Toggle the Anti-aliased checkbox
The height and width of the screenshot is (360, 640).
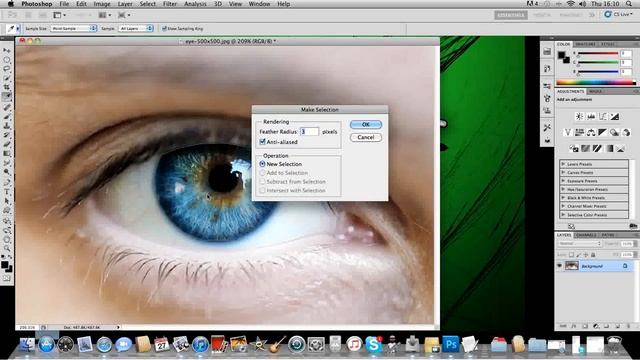coord(262,142)
